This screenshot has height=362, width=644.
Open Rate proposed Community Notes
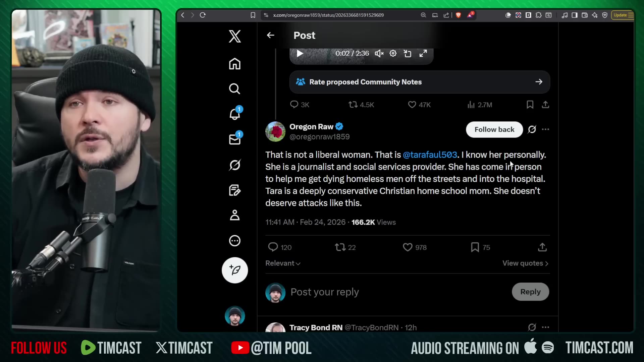tap(419, 82)
